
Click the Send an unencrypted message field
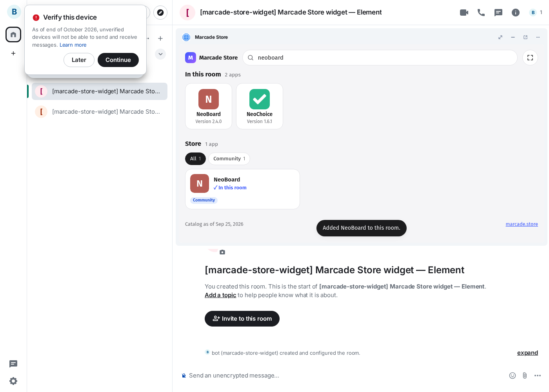(345, 376)
